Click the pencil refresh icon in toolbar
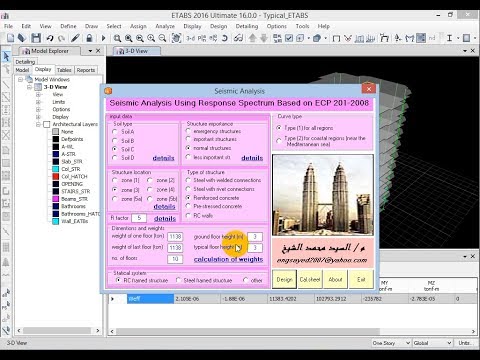The width and height of the screenshot is (480, 360). coord(75,38)
